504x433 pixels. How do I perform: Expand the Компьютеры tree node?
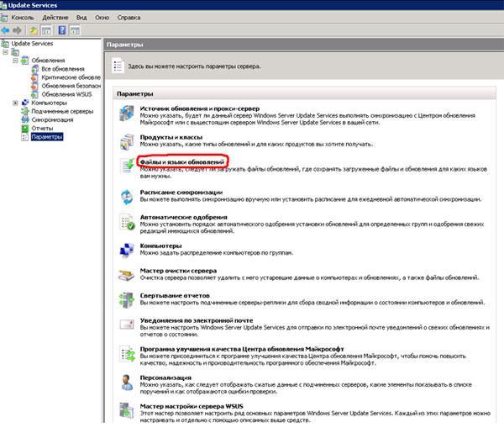16,103
